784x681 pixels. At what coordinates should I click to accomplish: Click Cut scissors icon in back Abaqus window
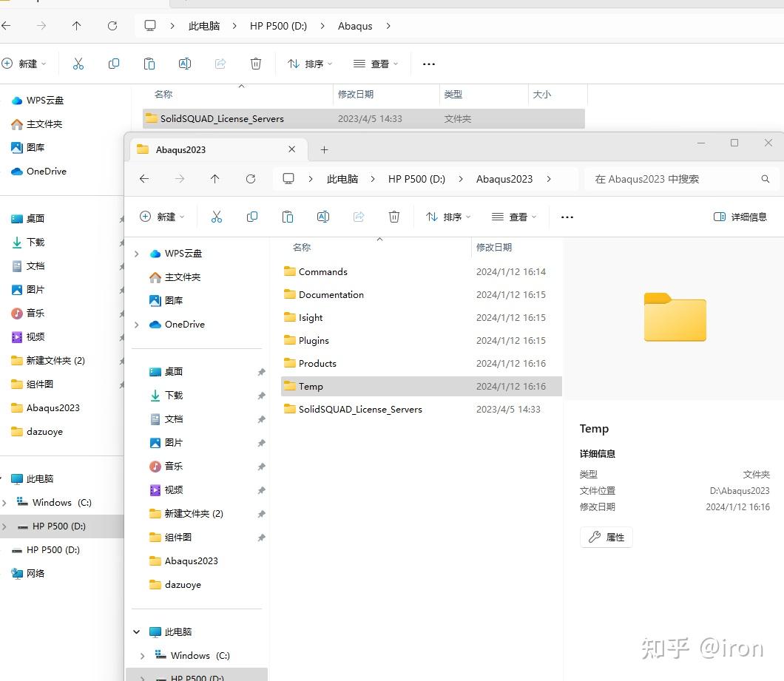point(78,64)
